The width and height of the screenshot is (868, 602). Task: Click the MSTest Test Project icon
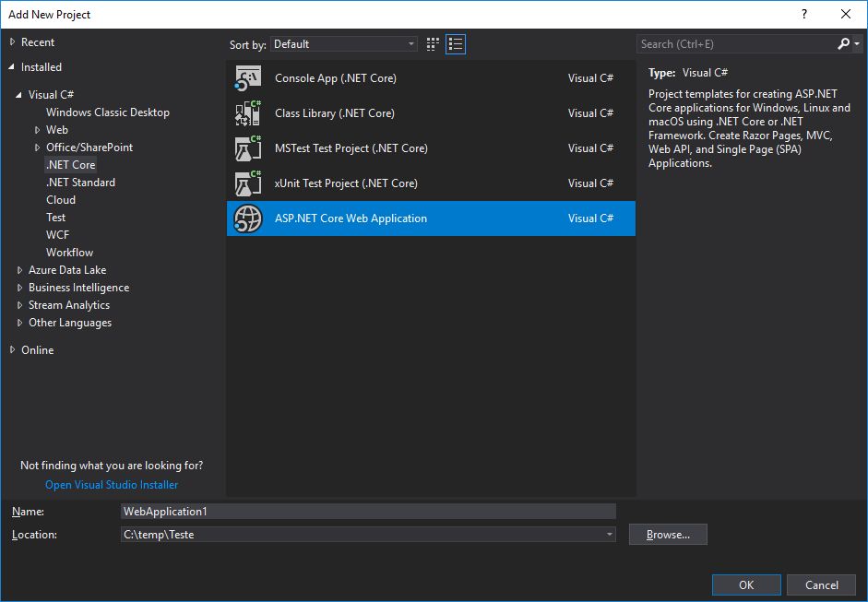click(247, 148)
